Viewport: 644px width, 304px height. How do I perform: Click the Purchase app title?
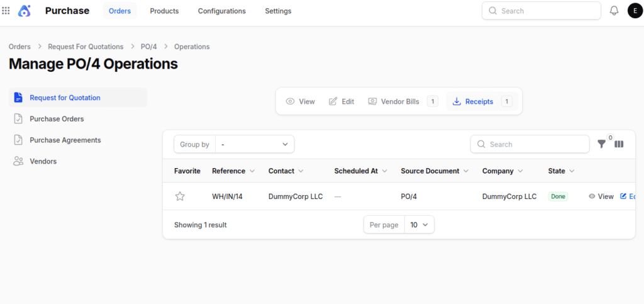pos(67,11)
